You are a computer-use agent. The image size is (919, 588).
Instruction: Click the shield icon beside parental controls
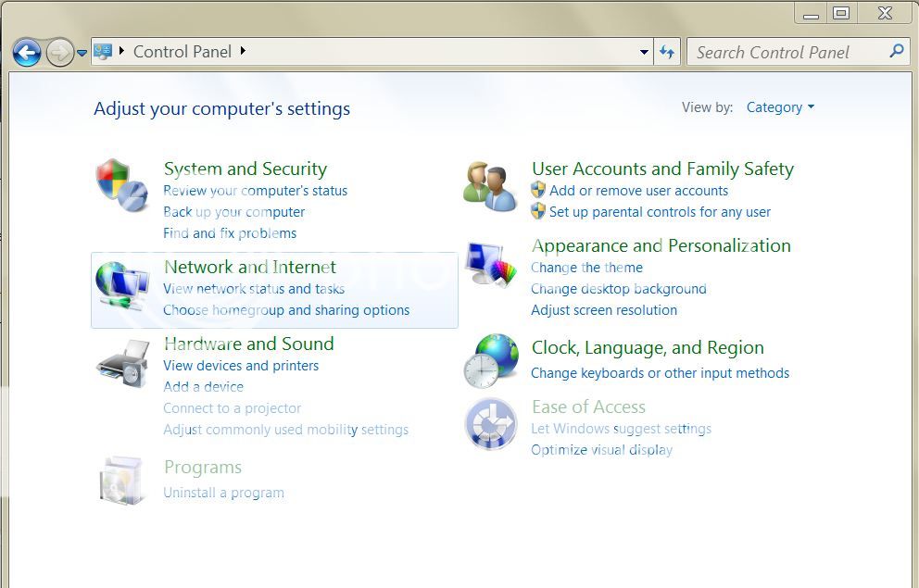coord(538,211)
